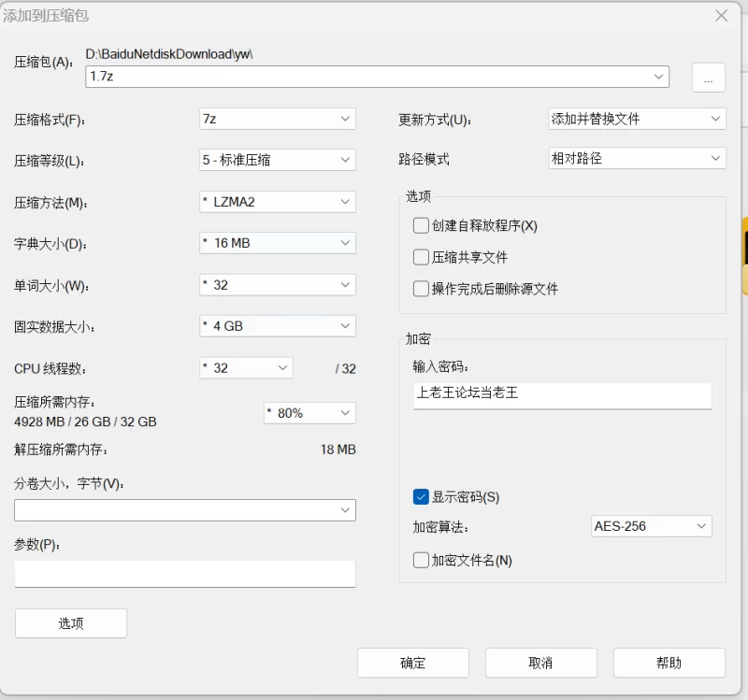This screenshot has height=700, width=748.
Task: Open the AES-256 encryption method dropdown
Action: [652, 526]
